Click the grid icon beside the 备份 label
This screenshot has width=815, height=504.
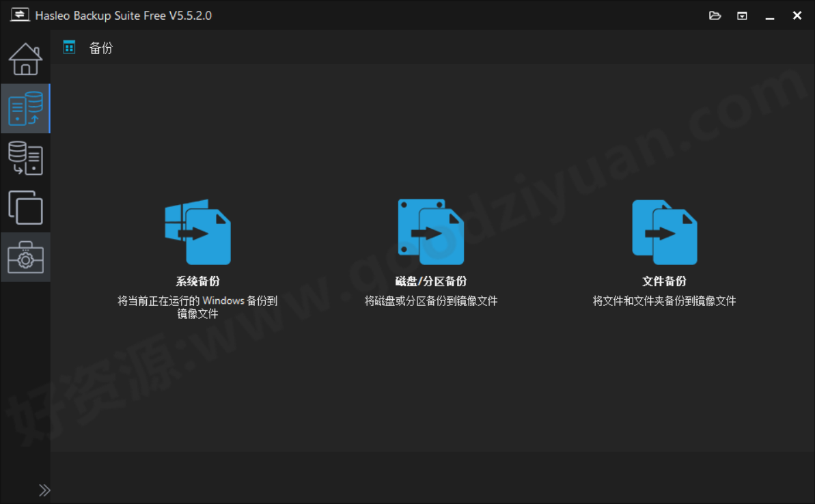click(68, 47)
